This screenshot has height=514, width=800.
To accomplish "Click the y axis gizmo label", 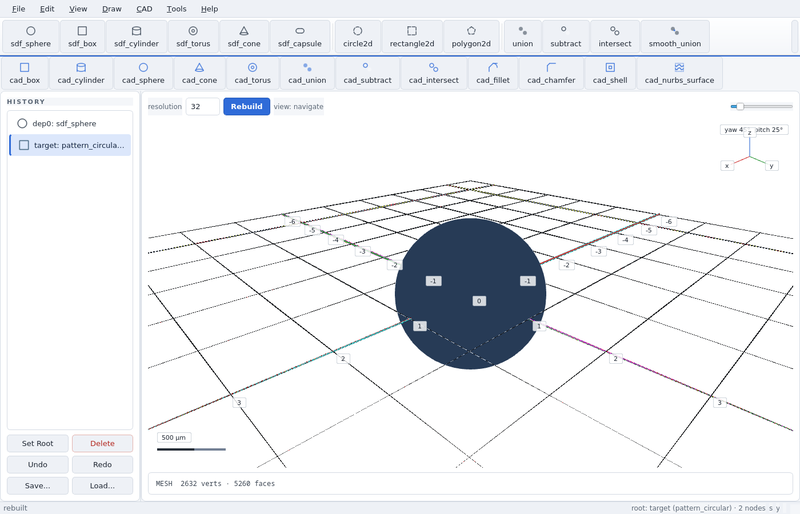I will [x=771, y=165].
